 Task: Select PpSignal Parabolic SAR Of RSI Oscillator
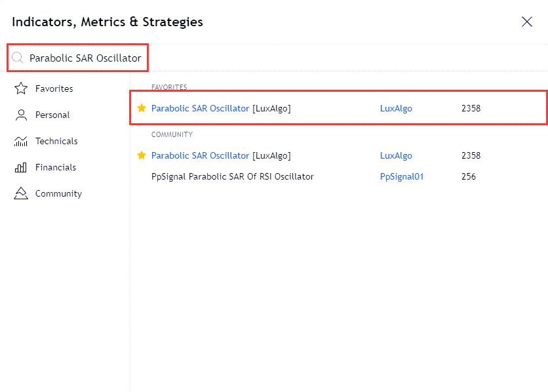click(x=233, y=176)
